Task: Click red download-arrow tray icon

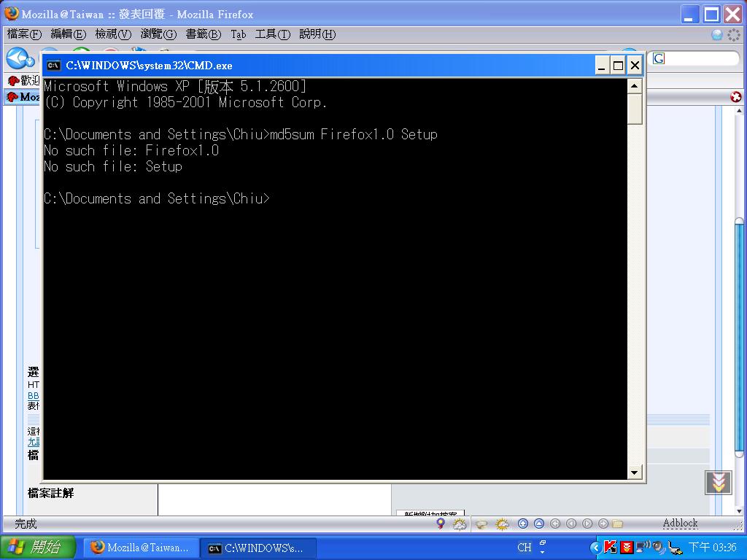Action: click(x=627, y=547)
